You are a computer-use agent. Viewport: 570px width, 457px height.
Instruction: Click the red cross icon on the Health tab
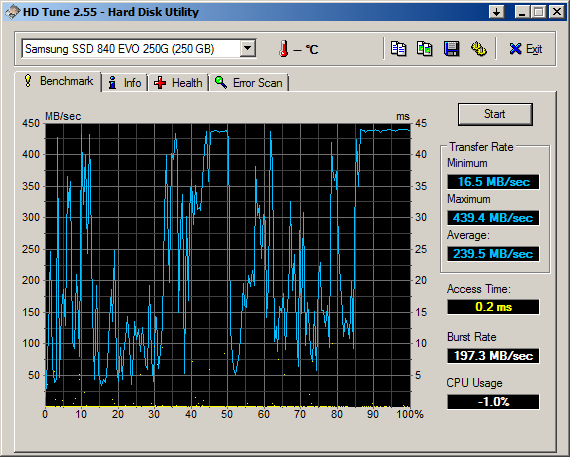click(x=160, y=83)
